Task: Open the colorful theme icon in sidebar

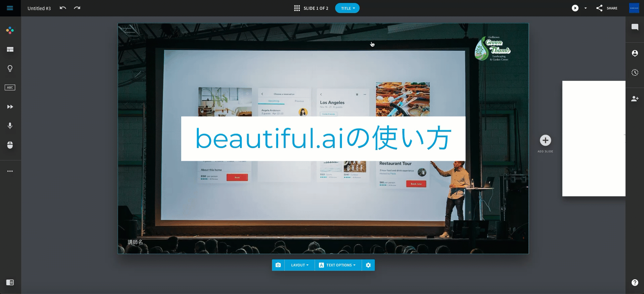Action: coord(10,31)
